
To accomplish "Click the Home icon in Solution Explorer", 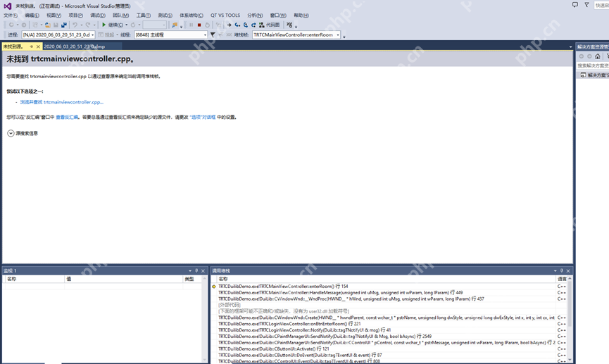I will pos(598,56).
